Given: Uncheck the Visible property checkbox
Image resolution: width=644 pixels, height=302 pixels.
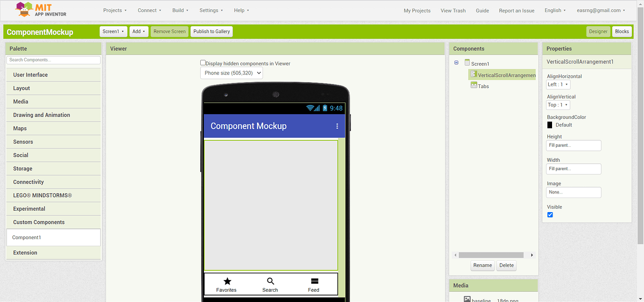Looking at the screenshot, I should [x=550, y=215].
